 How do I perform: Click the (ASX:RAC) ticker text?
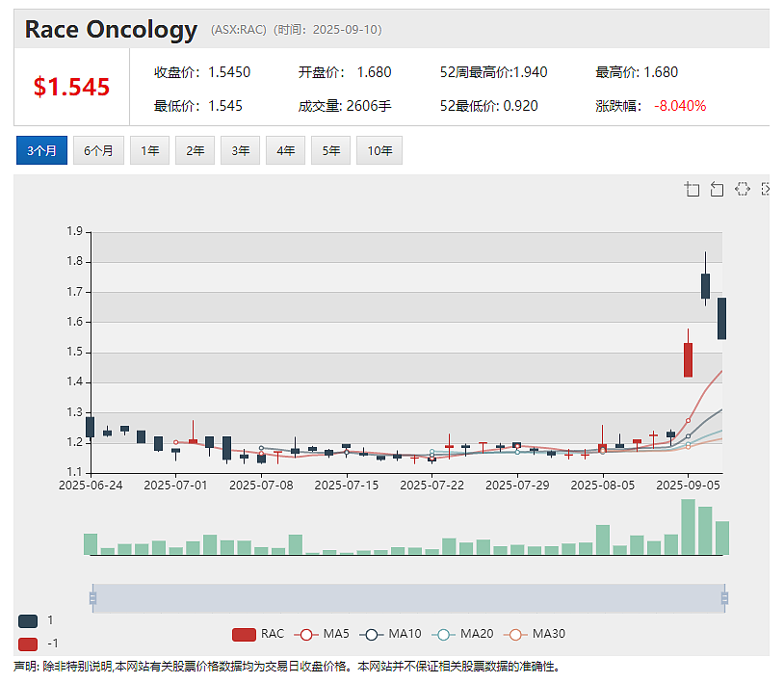coord(239,30)
